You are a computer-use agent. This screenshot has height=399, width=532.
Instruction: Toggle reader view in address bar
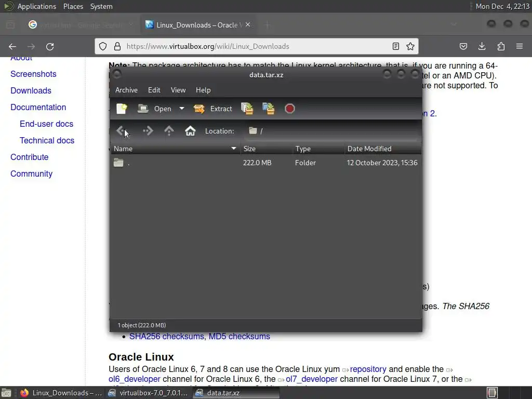395,46
